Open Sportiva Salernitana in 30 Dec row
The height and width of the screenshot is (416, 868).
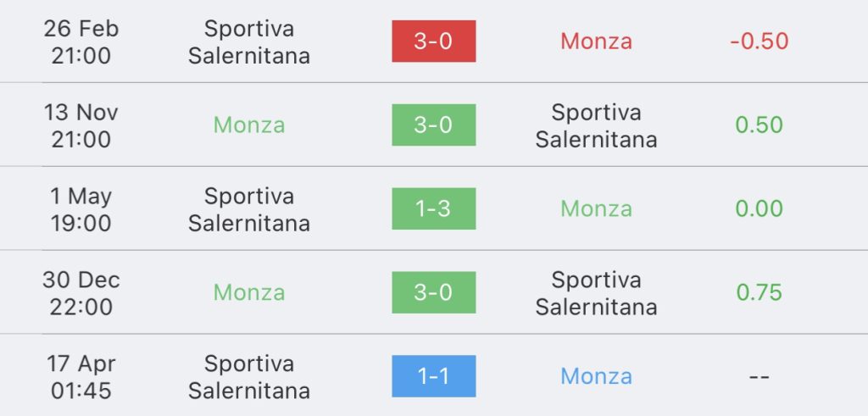596,292
